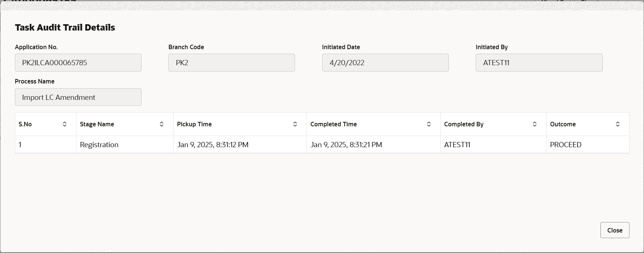Click the PROCEED outcome cell
This screenshot has height=253, width=644.
565,145
